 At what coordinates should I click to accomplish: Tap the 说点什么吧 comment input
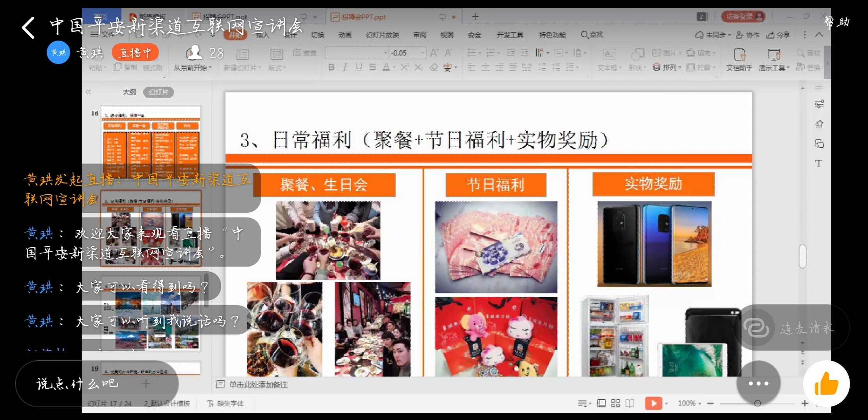pos(97,384)
